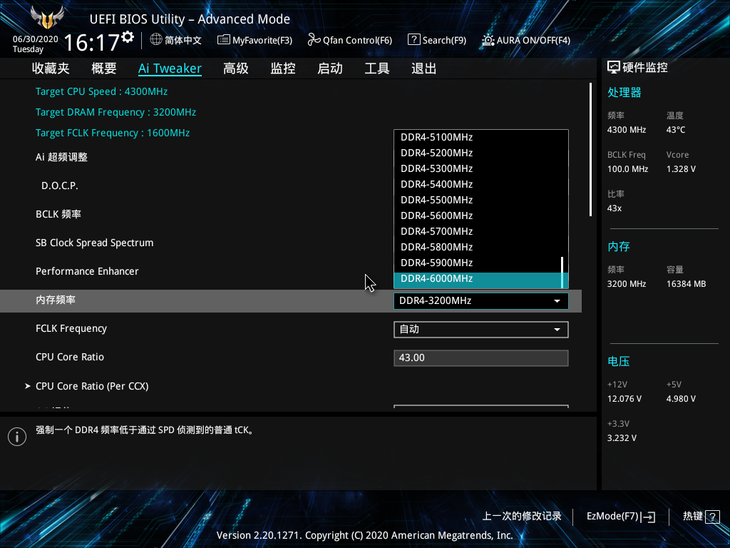This screenshot has height=548, width=730.
Task: Click the language globe icon
Action: coord(156,40)
